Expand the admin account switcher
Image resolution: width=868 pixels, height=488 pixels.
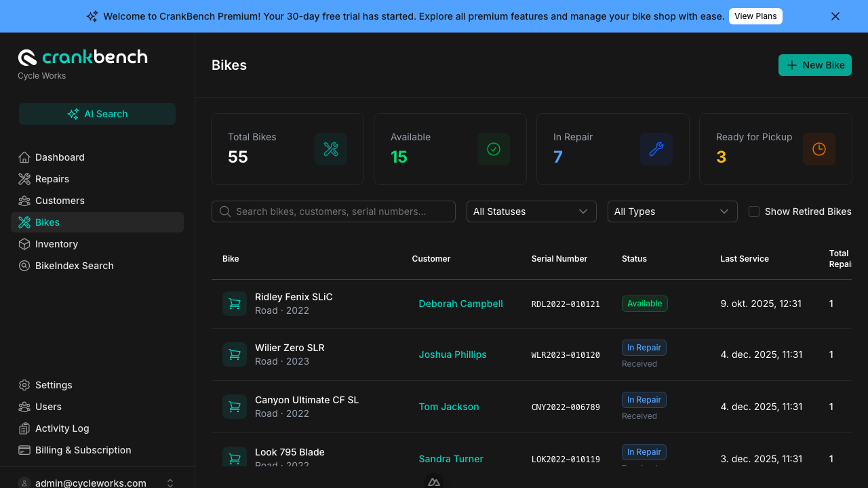coord(170,483)
